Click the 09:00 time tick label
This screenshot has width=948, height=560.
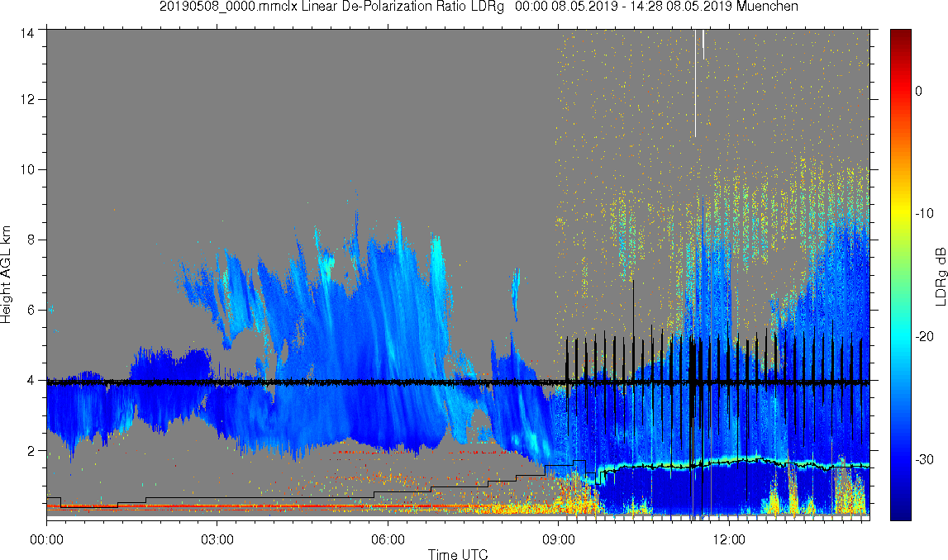point(558,539)
